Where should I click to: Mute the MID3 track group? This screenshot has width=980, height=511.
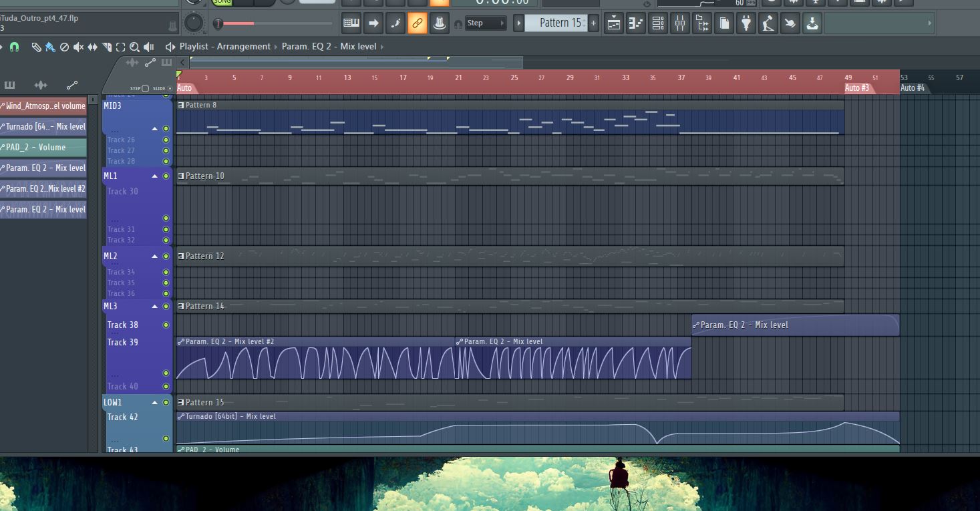click(x=166, y=128)
